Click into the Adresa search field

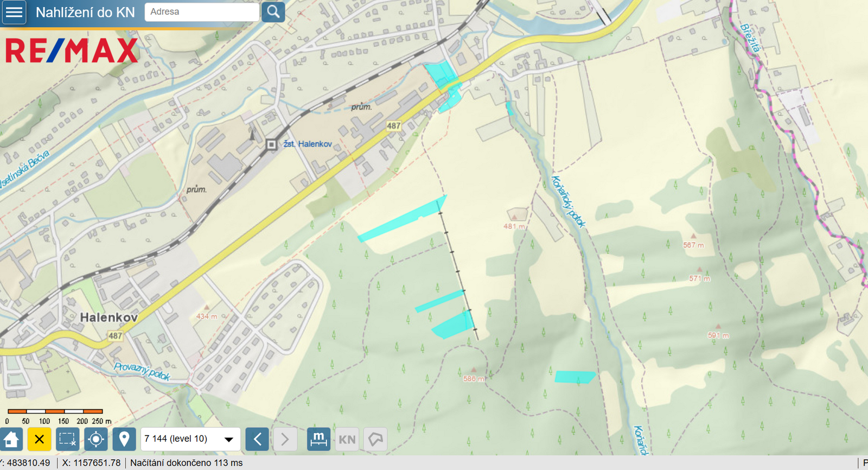tap(202, 11)
